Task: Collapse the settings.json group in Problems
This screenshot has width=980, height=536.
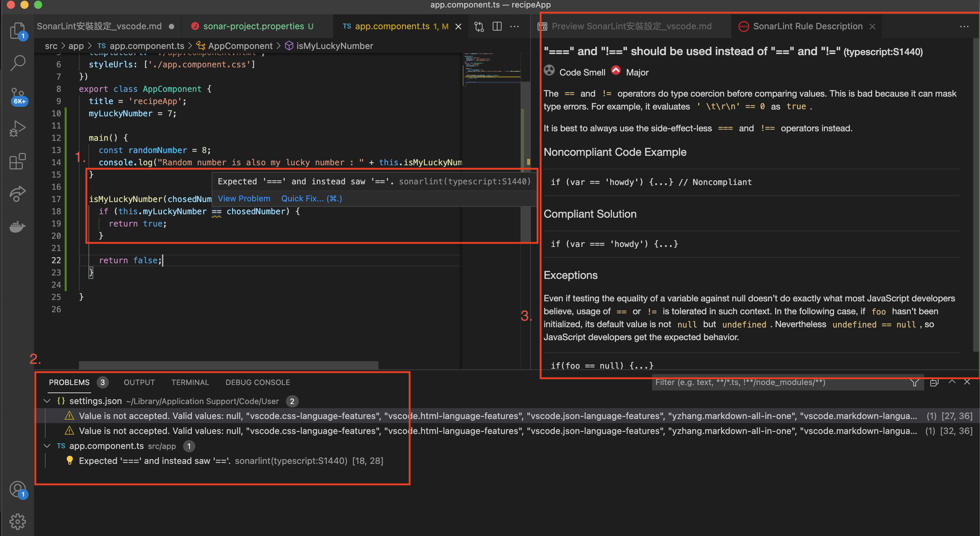Action: pyautogui.click(x=47, y=401)
